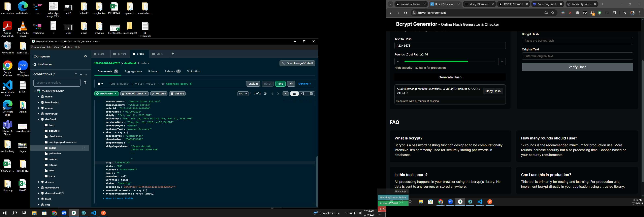The width and height of the screenshot is (644, 217).
Task: Go to next page of documents
Action: coord(278,94)
